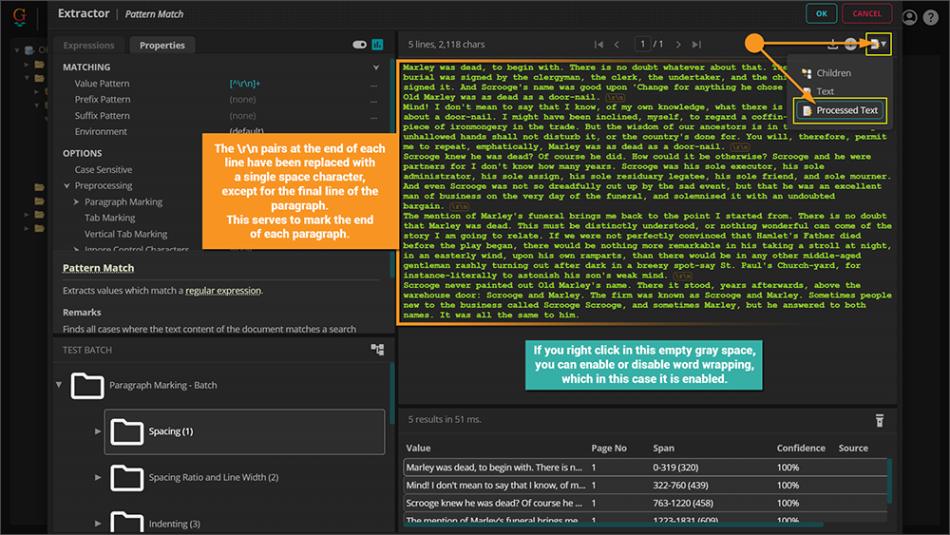The image size is (950, 535).
Task: Click the Page No column header
Action: pos(609,448)
